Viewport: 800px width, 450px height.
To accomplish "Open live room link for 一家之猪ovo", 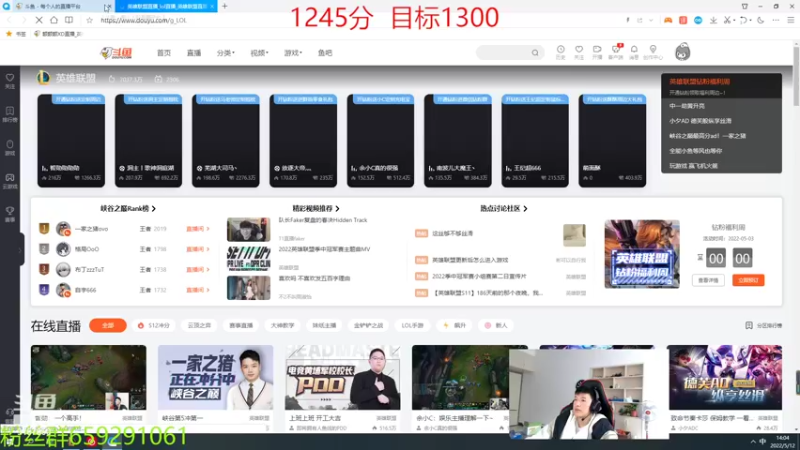I will point(197,229).
